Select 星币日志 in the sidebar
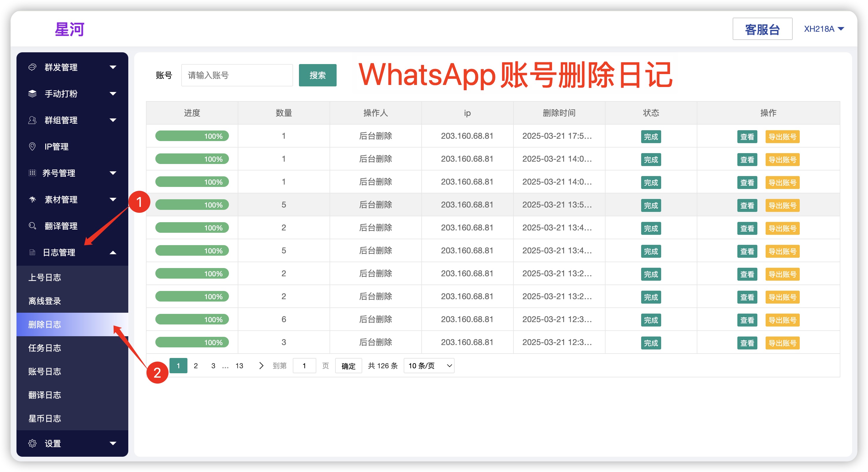This screenshot has height=472, width=868. (x=44, y=419)
